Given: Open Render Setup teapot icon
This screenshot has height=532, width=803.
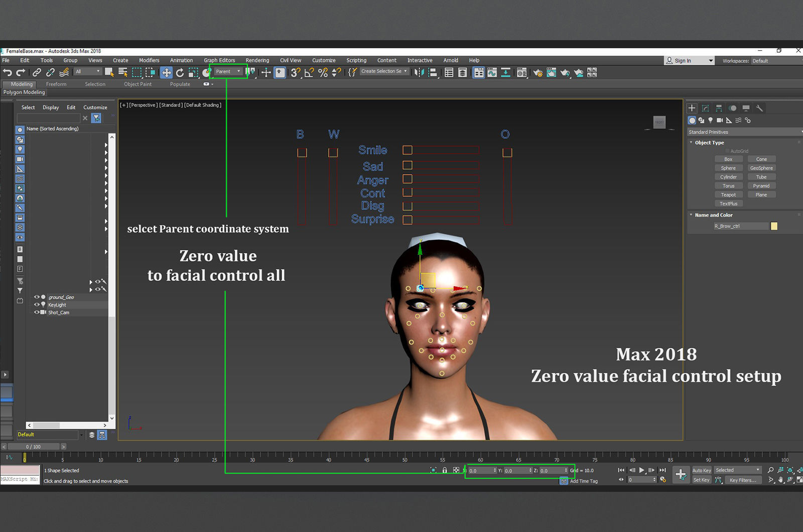Looking at the screenshot, I should (538, 72).
